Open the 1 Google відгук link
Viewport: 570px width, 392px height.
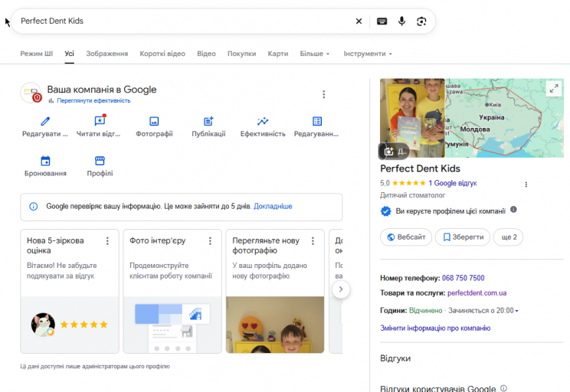point(453,183)
